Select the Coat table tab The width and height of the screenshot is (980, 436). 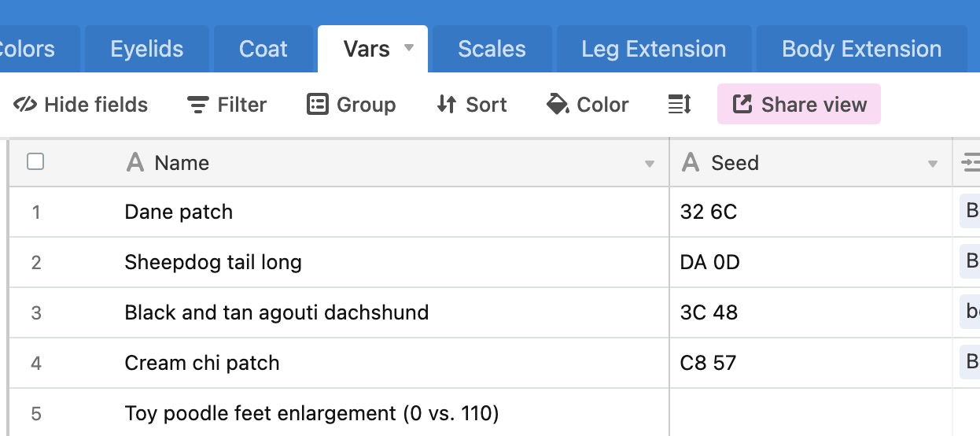263,49
